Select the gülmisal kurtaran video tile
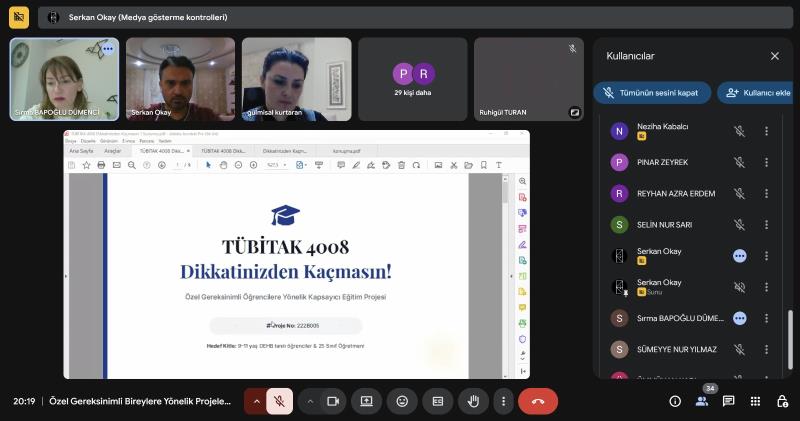 (296, 79)
